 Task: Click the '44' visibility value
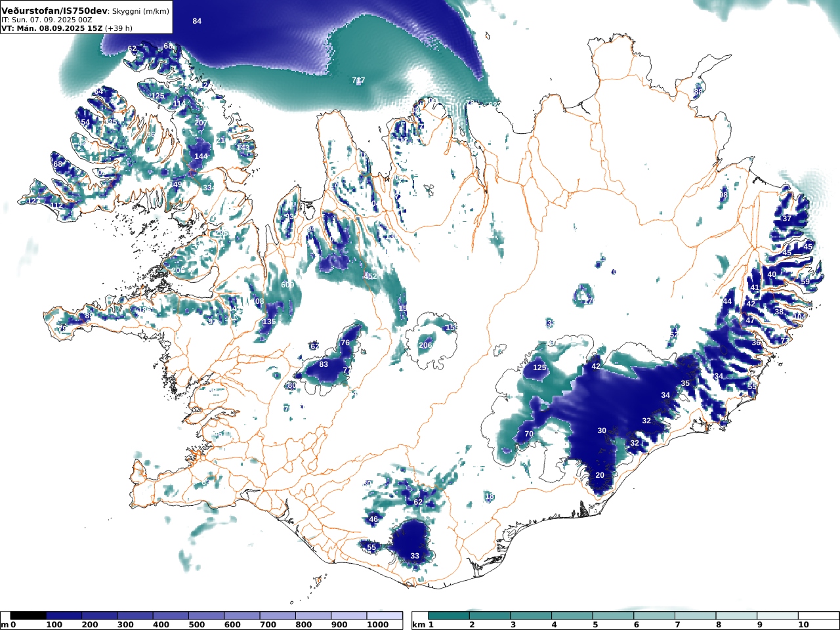coord(727,301)
